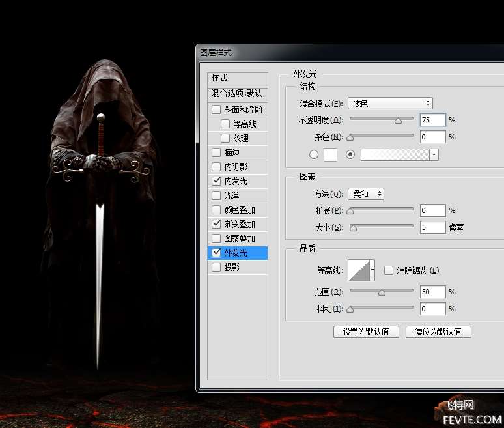Viewport: 504px width, 428px height.
Task: Click the 不透明度 value field showing 75
Action: pos(433,120)
